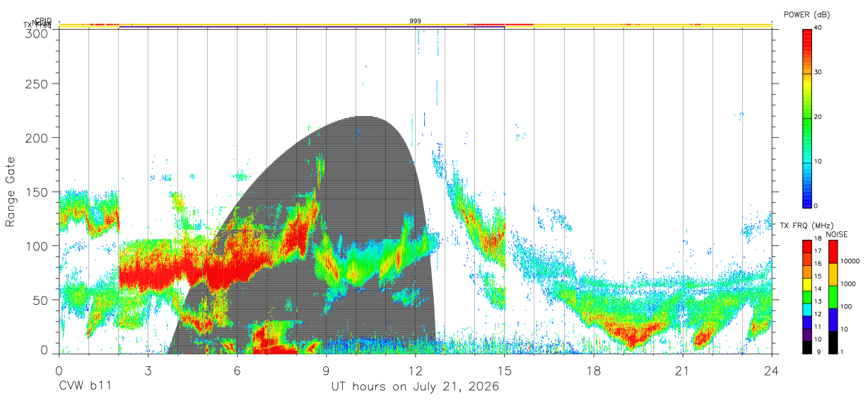Viewport: 868px width, 401px height.
Task: Click the '18' hour tick on the x-axis
Action: [593, 371]
